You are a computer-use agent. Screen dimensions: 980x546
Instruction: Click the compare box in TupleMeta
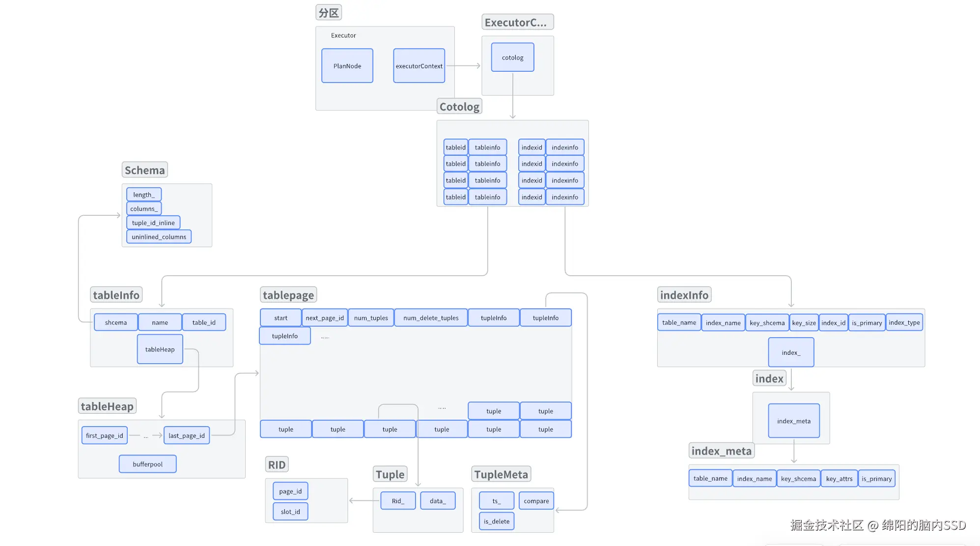click(x=536, y=501)
